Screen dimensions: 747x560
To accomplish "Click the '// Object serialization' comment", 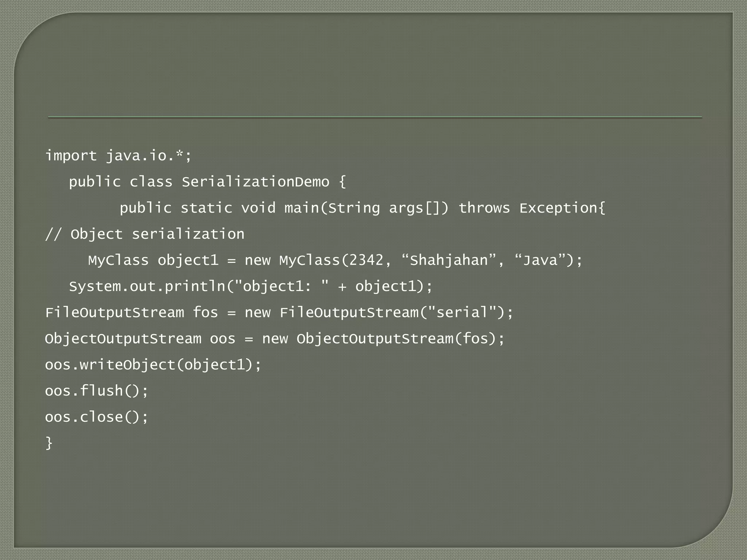I will [144, 234].
